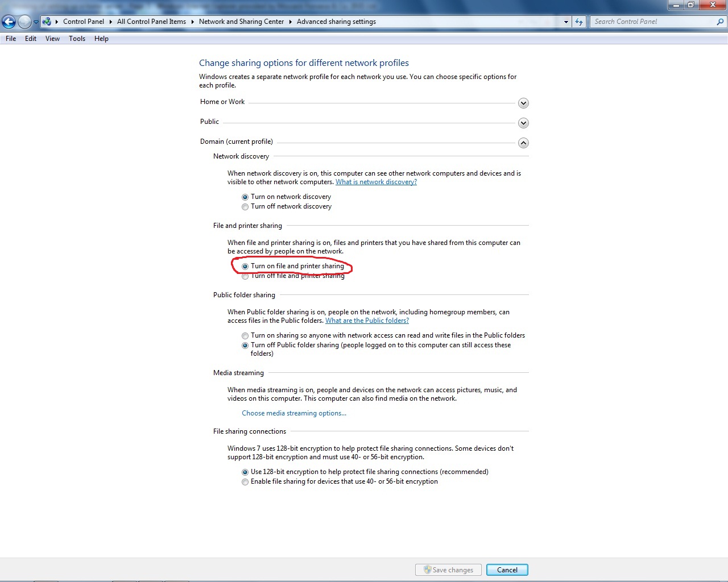Open the breadcrumb arrow after Network and Sharing Center

pyautogui.click(x=290, y=22)
